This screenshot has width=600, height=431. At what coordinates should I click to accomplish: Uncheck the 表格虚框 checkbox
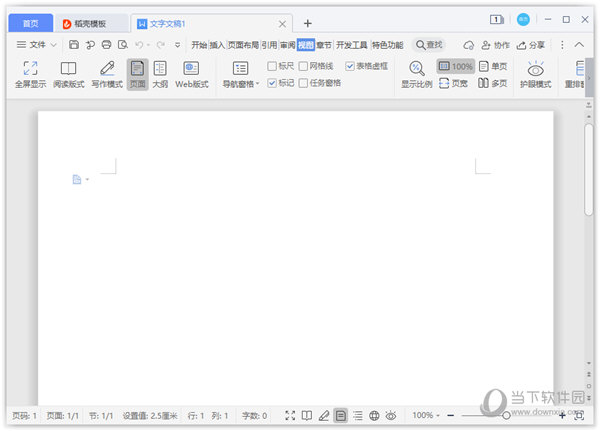click(350, 66)
